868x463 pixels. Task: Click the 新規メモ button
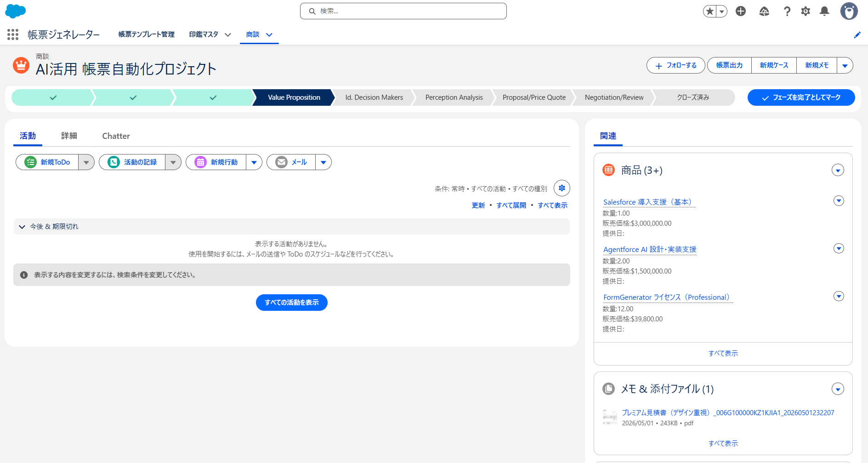[817, 65]
